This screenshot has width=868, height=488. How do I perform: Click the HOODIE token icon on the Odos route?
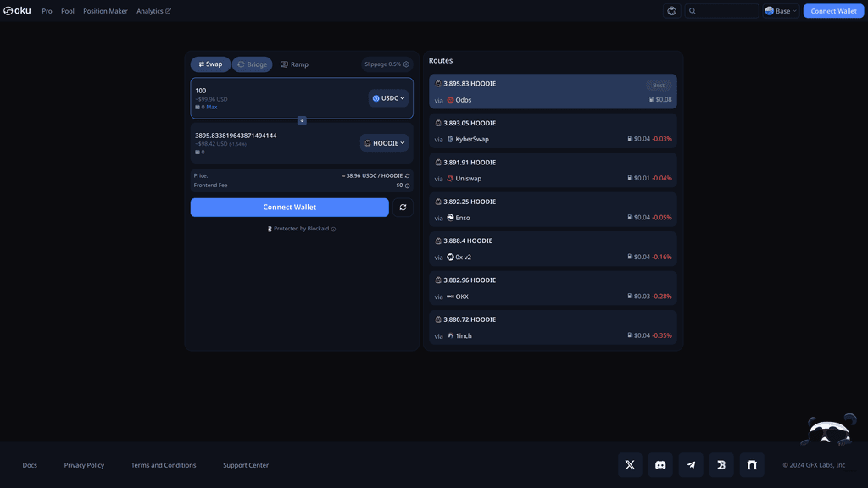(438, 84)
